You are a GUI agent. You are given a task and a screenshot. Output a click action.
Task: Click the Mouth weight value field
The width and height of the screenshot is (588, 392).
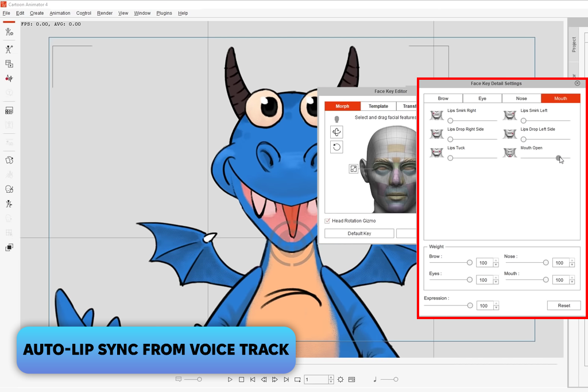point(560,280)
